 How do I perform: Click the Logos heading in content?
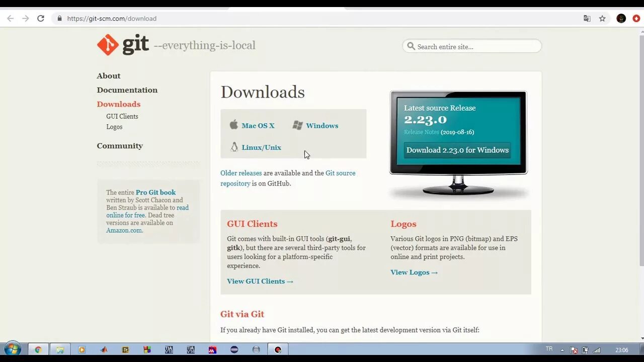click(x=404, y=224)
